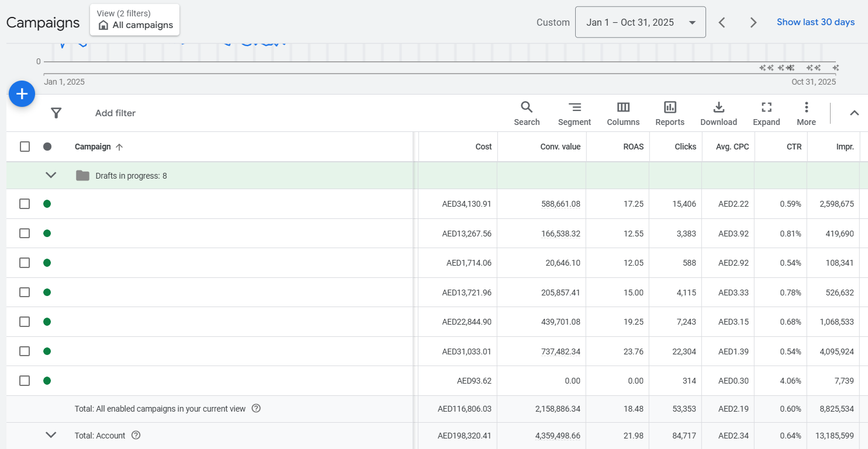This screenshot has width=868, height=449.
Task: Click the blue plus new campaign button
Action: [22, 93]
